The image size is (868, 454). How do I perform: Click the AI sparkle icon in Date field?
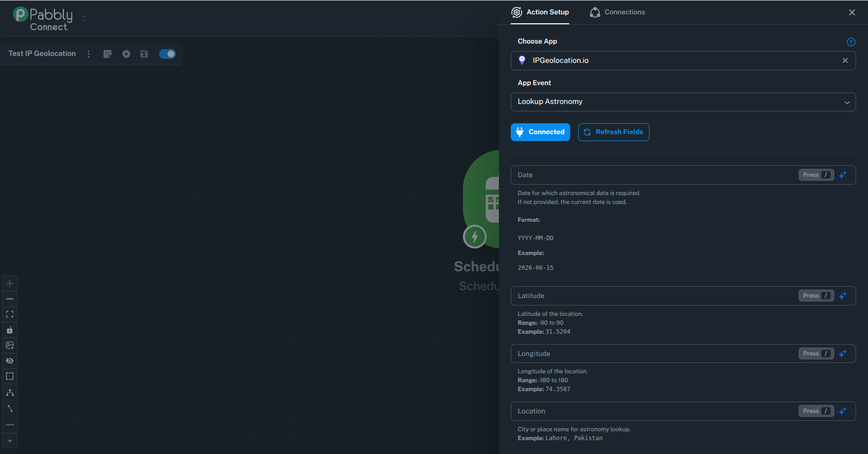tap(843, 175)
